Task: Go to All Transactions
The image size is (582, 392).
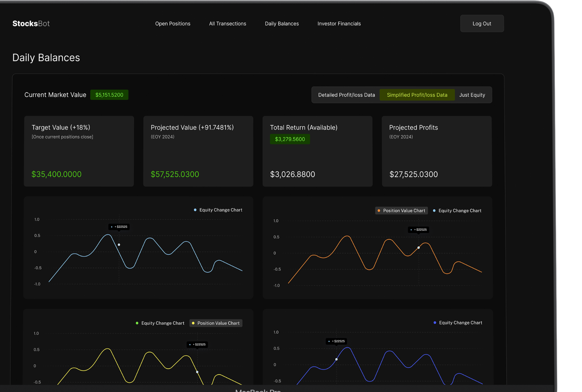Action: pos(227,24)
